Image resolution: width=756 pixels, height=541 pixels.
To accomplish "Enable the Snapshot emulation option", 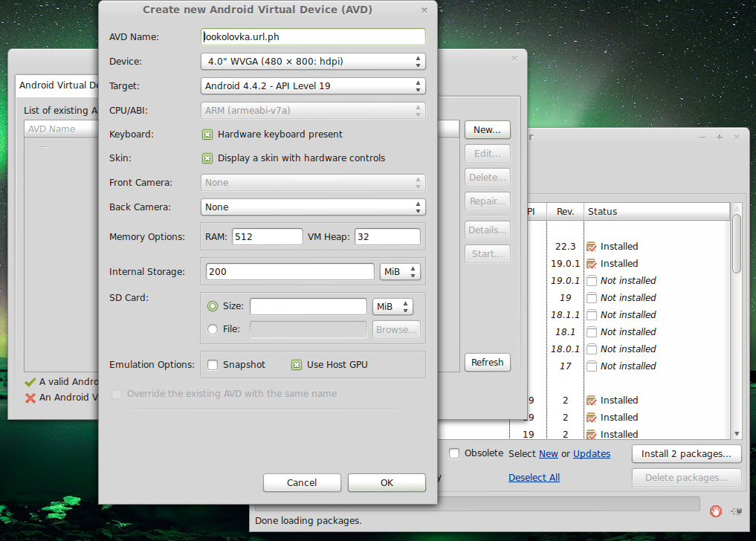I will pyautogui.click(x=213, y=365).
